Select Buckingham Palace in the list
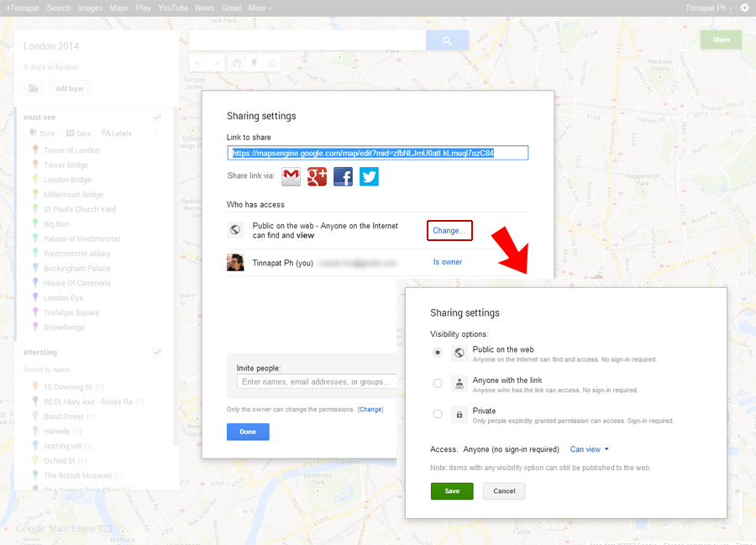756x545 pixels. coord(76,268)
